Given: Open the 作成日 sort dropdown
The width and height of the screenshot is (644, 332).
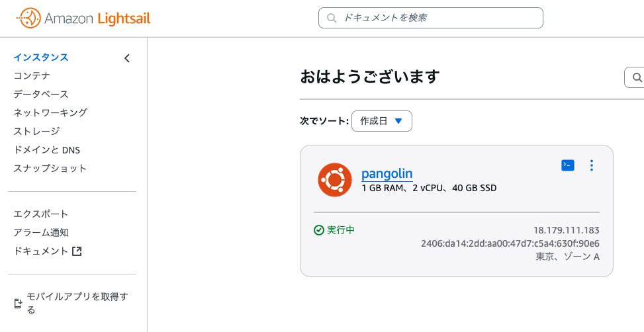Looking at the screenshot, I should coord(382,121).
